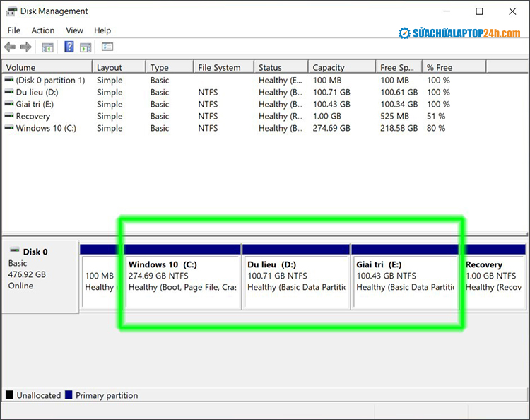Open the Help menu
Screen dimensions: 530x420
pos(102,30)
